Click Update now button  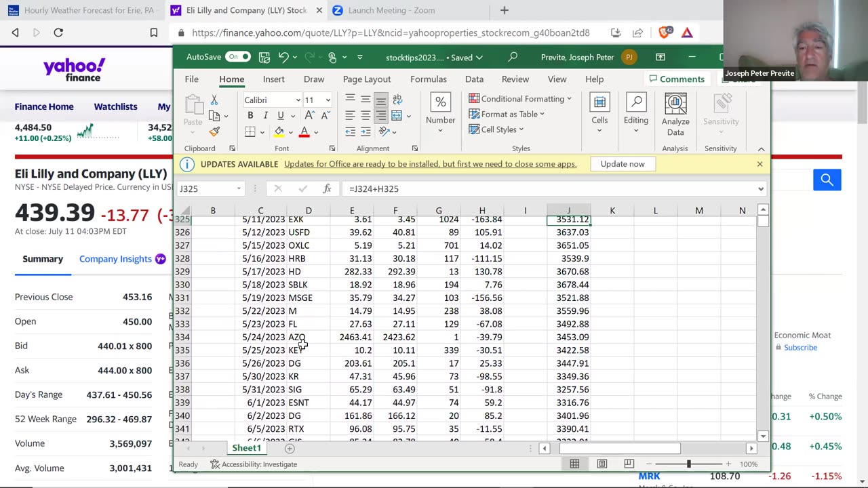623,164
